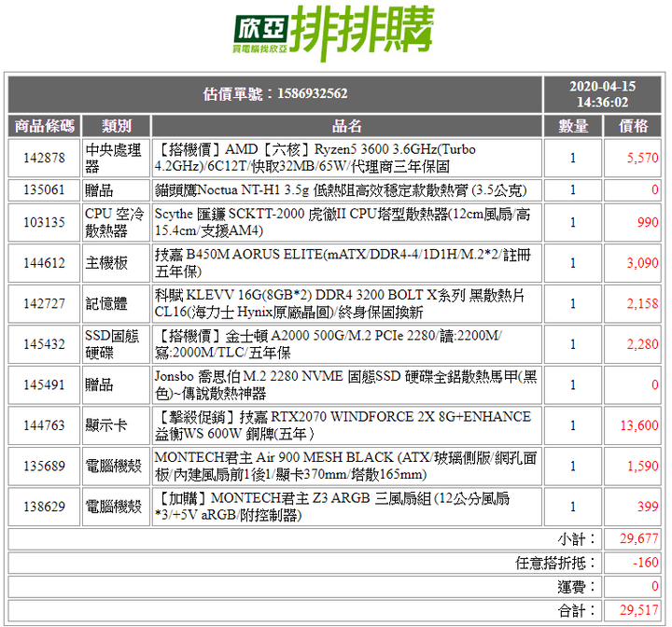Click the 品名 column header
This screenshot has height=627, width=672.
coord(346,126)
